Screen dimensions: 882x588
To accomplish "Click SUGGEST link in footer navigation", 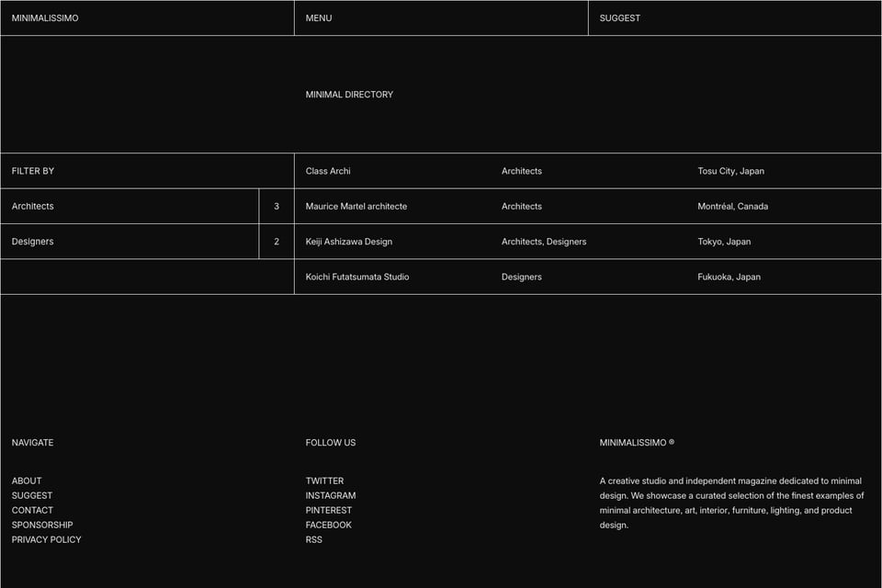I will point(32,495).
